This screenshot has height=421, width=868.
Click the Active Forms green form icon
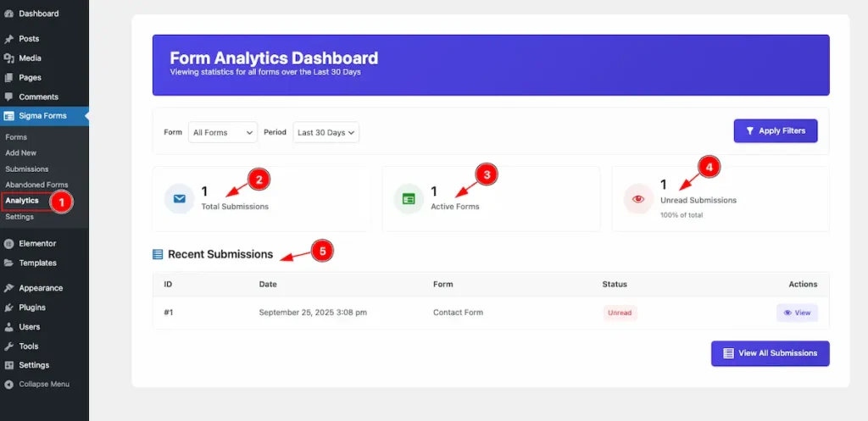tap(409, 199)
